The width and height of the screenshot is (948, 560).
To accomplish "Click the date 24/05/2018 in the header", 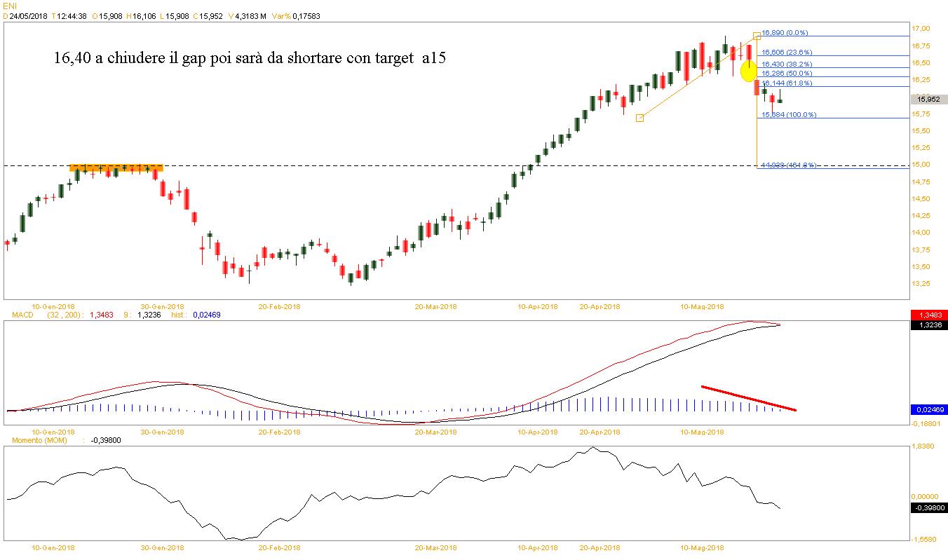I will [27, 16].
